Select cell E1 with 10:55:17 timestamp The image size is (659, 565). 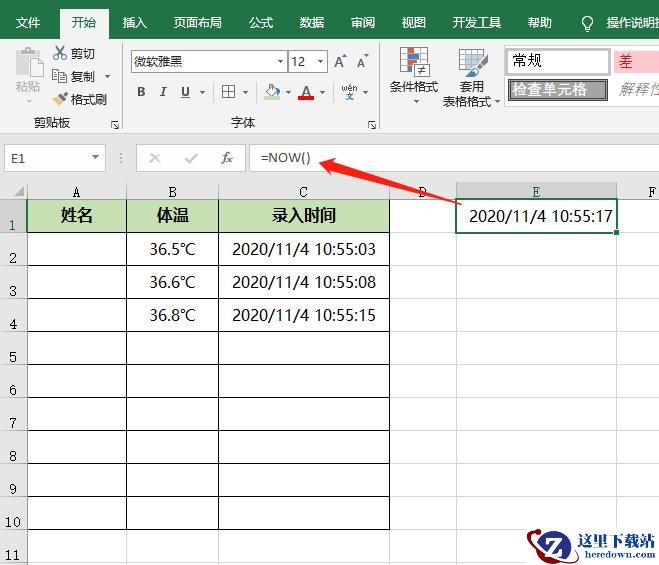tap(536, 216)
